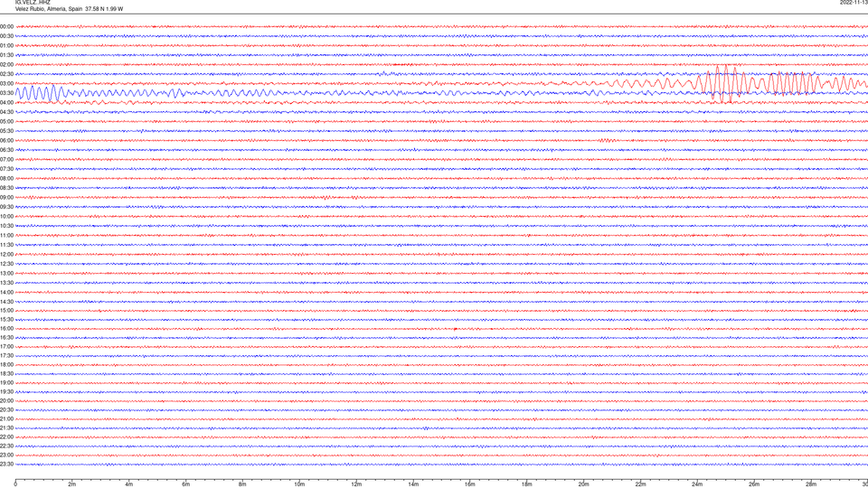
Task: Click the station code IG.VELZ..HHZ header
Action: point(33,2)
